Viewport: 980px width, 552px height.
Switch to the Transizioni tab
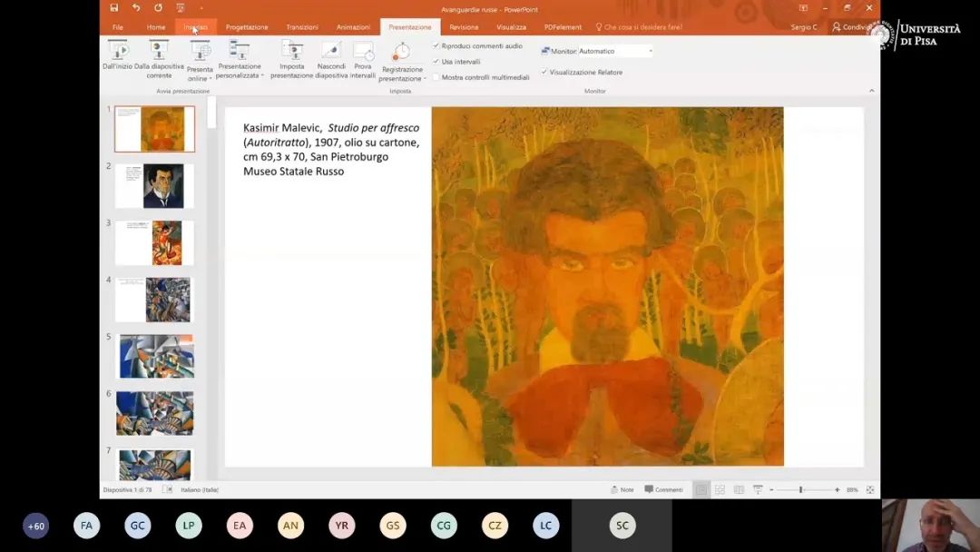coord(302,27)
